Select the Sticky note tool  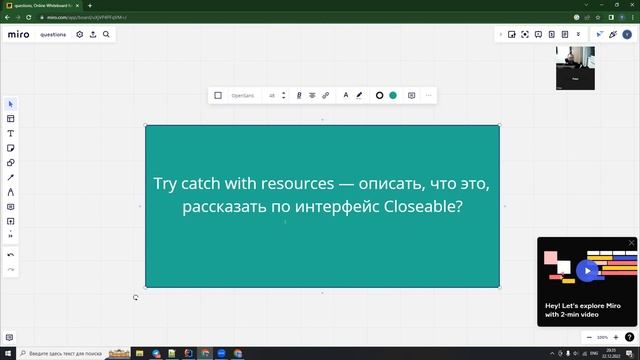click(11, 148)
